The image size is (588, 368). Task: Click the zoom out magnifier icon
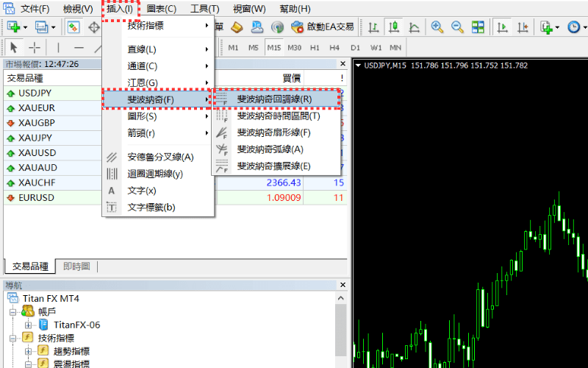pos(457,27)
